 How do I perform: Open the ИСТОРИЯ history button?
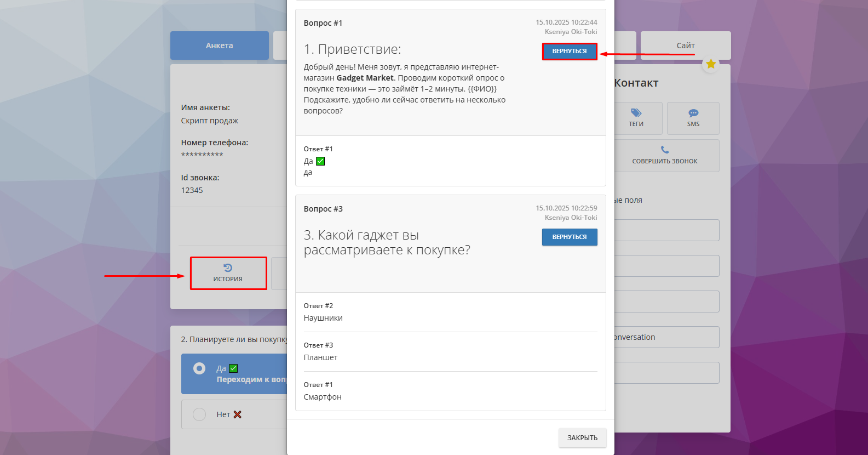228,273
